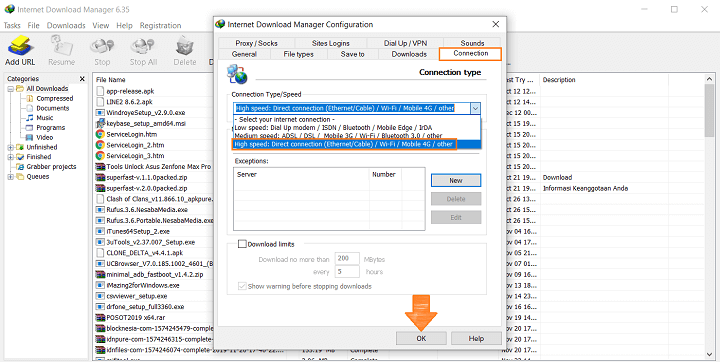This screenshot has height=362, width=720.
Task: Click the Resume toolbar icon
Action: [61, 46]
